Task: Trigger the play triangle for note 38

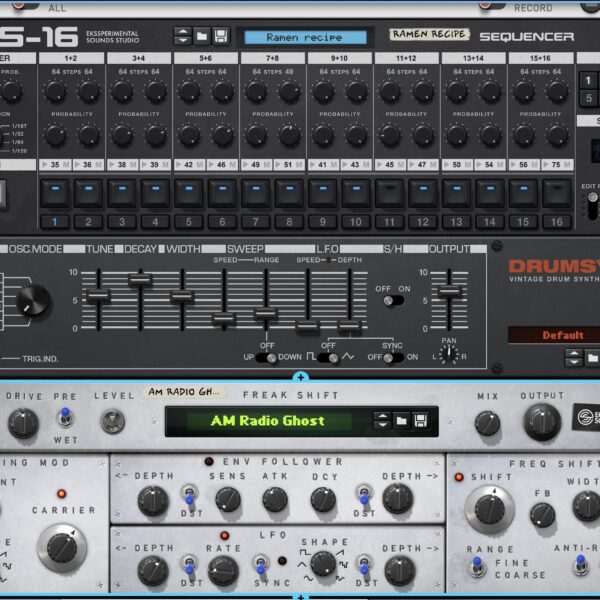Action: (112, 165)
